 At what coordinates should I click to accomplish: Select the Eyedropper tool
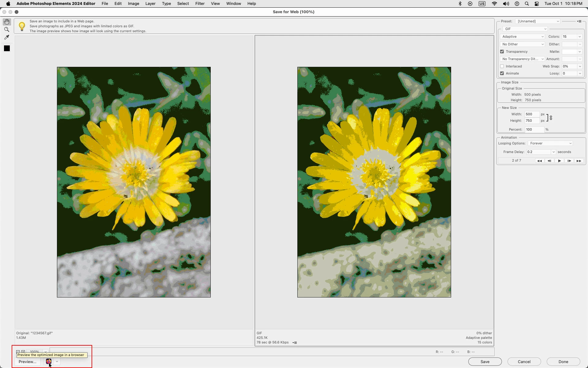pos(7,37)
